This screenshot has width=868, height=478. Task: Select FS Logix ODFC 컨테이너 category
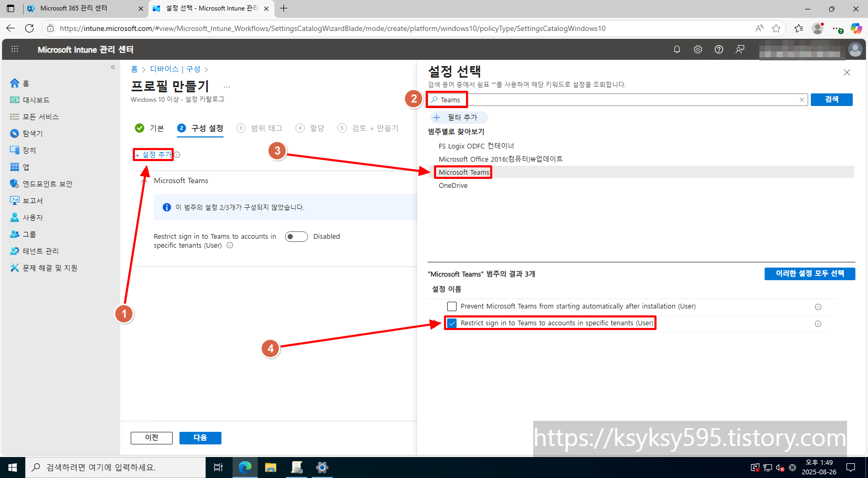click(477, 146)
